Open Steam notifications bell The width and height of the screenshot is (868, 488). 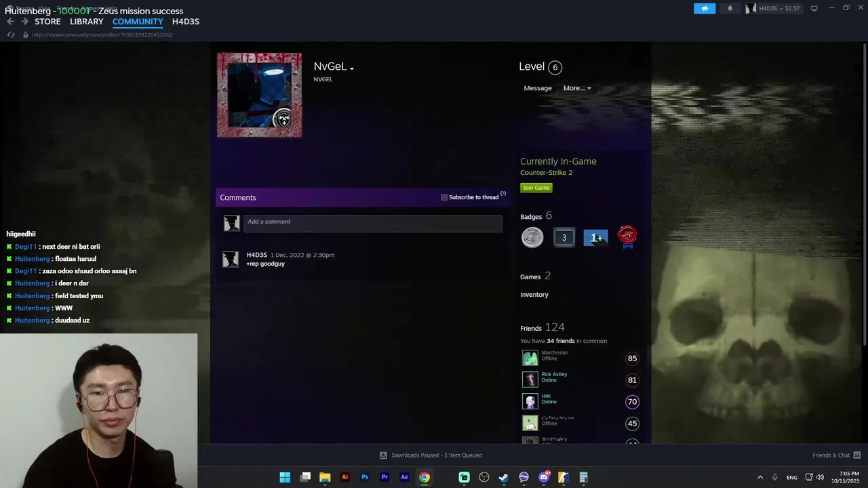pos(730,8)
